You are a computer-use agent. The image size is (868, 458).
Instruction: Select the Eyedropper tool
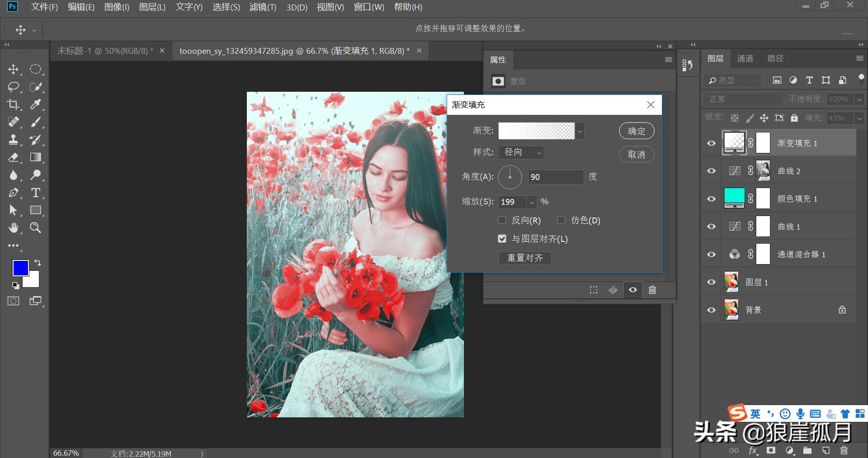coord(36,104)
